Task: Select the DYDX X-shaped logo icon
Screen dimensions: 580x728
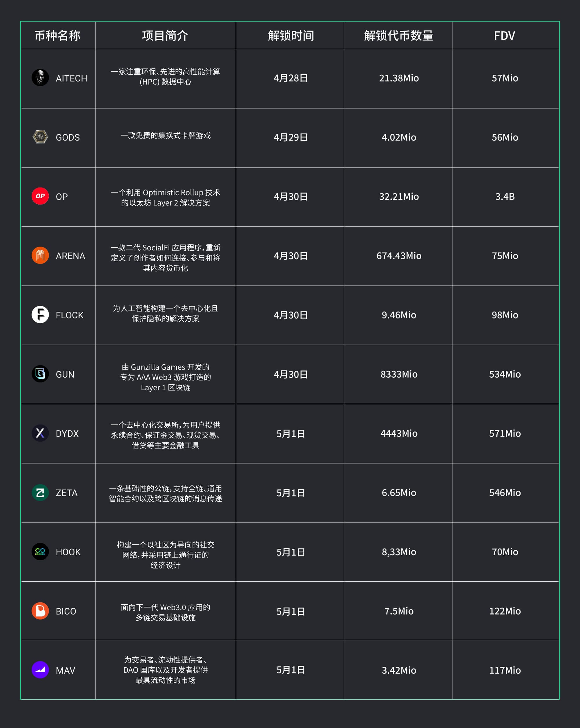Action: tap(40, 433)
